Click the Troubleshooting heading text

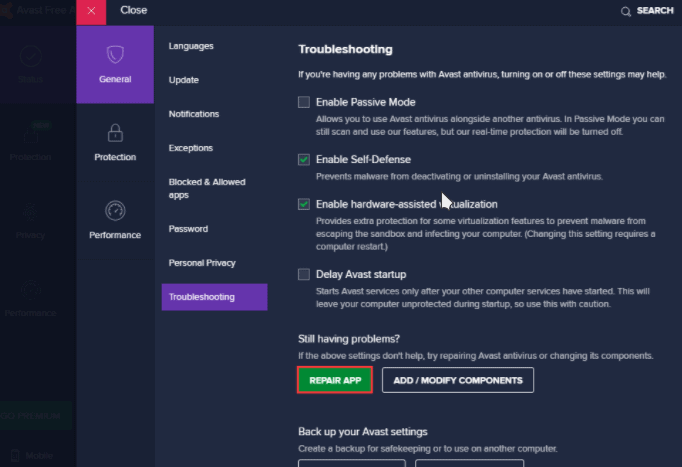click(345, 49)
